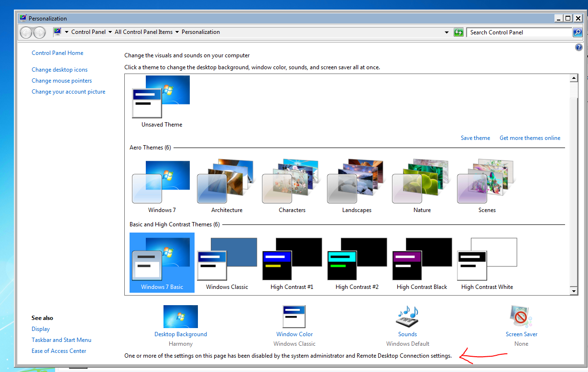Image resolution: width=588 pixels, height=372 pixels.
Task: Open Control Panel Home link
Action: pos(57,53)
